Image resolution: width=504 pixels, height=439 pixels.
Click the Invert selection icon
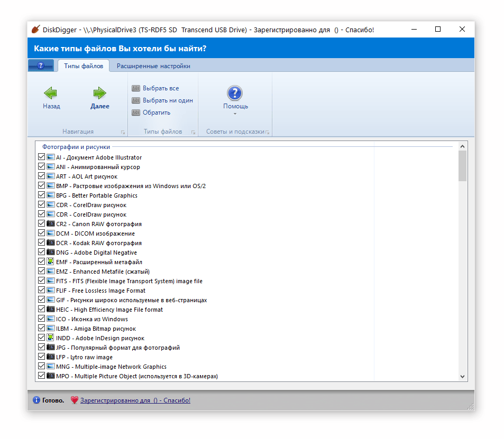tap(136, 113)
